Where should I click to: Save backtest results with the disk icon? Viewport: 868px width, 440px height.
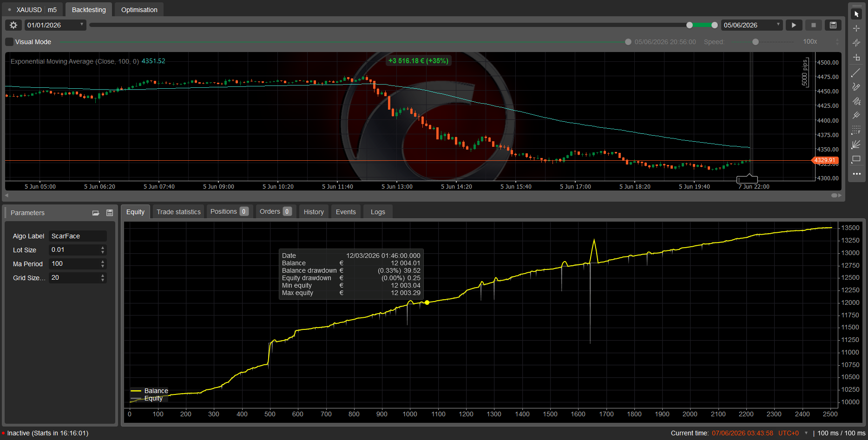(x=833, y=25)
